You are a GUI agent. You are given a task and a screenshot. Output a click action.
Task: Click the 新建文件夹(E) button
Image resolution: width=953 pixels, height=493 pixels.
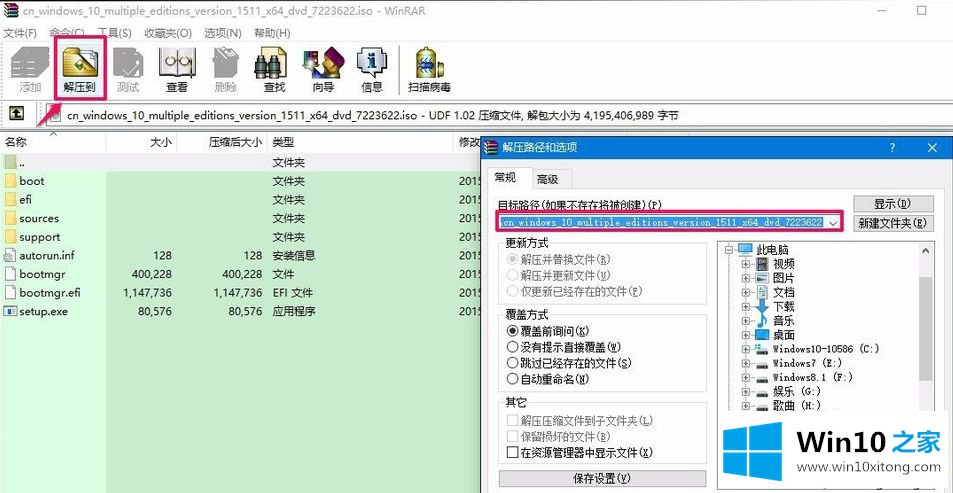click(x=892, y=223)
